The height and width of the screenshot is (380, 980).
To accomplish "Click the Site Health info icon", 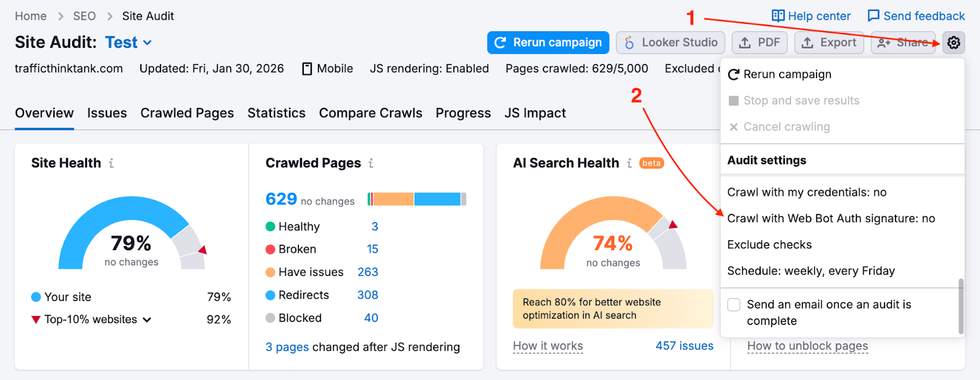I will (111, 163).
